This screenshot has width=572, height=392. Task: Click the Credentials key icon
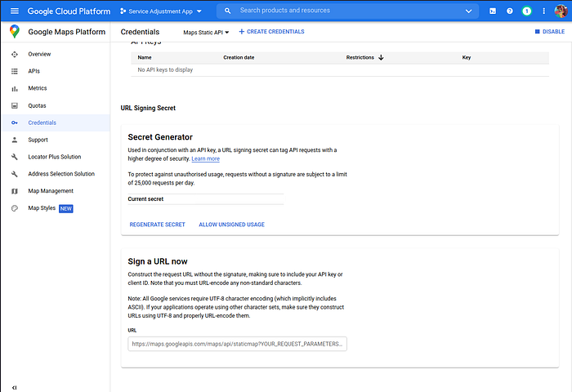15,122
